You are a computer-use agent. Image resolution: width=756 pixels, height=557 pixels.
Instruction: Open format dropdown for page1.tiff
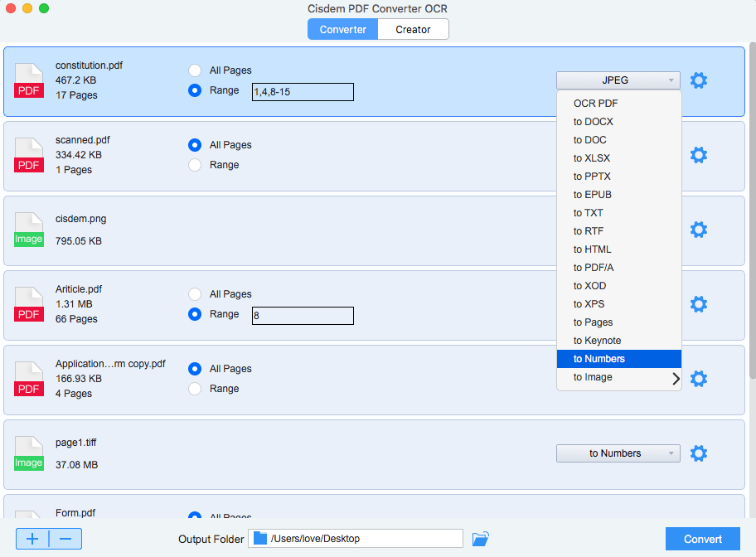(618, 453)
